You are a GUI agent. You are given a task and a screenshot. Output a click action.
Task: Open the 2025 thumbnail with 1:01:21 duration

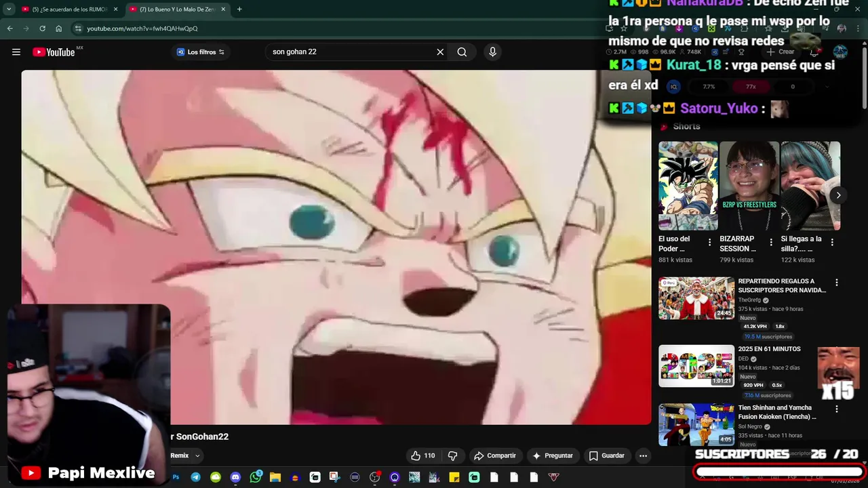pos(696,366)
